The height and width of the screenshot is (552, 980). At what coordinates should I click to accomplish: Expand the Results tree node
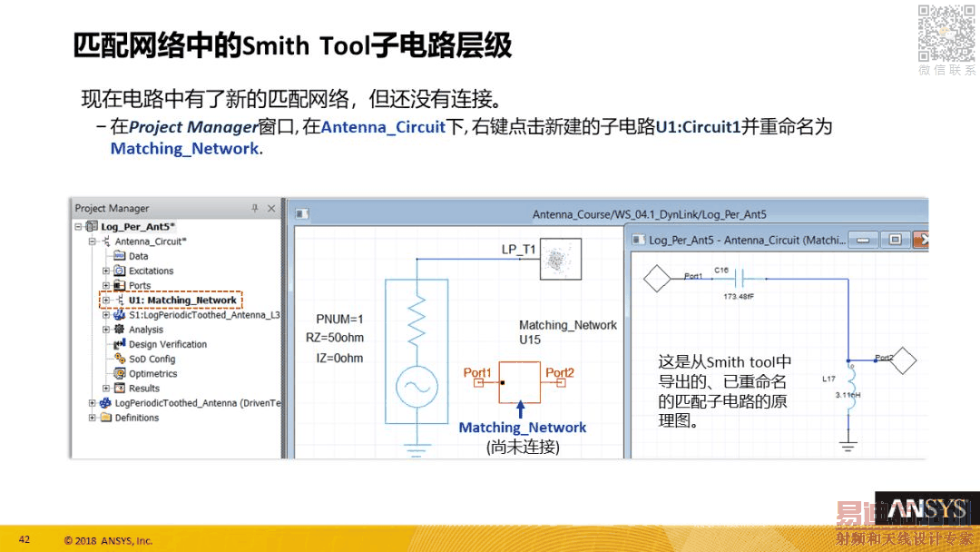click(x=106, y=389)
